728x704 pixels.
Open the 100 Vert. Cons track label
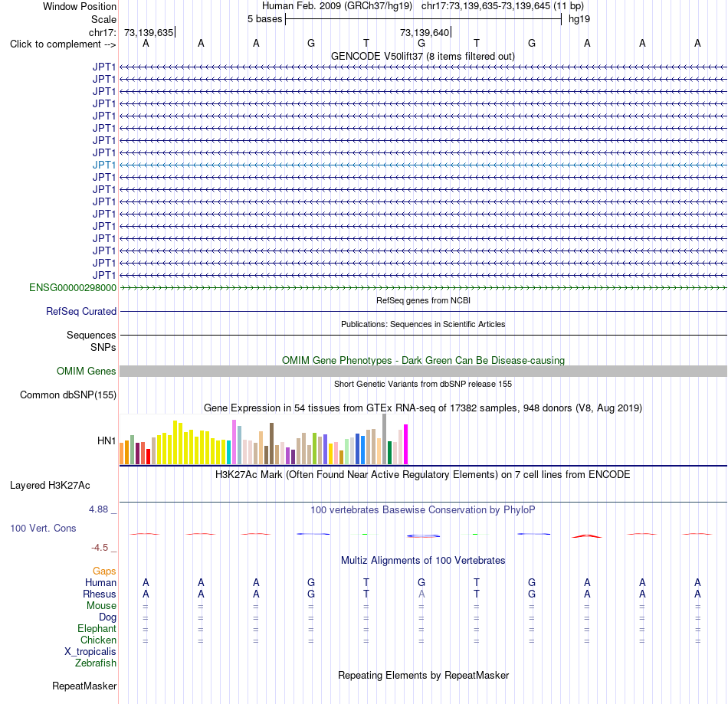(43, 528)
